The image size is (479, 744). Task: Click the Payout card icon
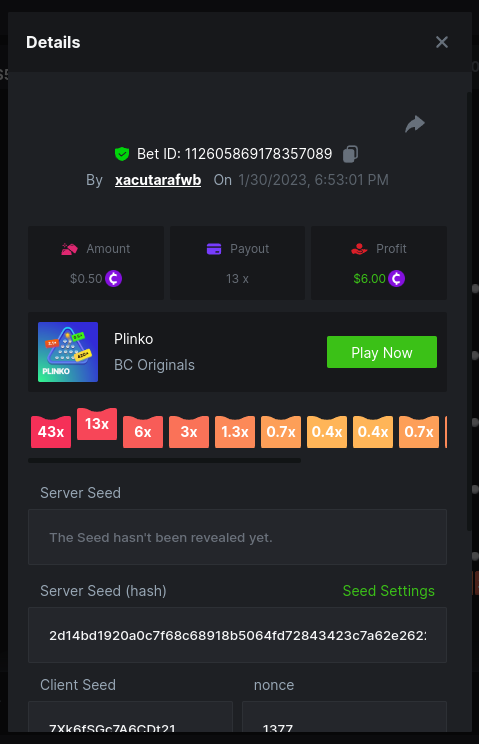[214, 249]
